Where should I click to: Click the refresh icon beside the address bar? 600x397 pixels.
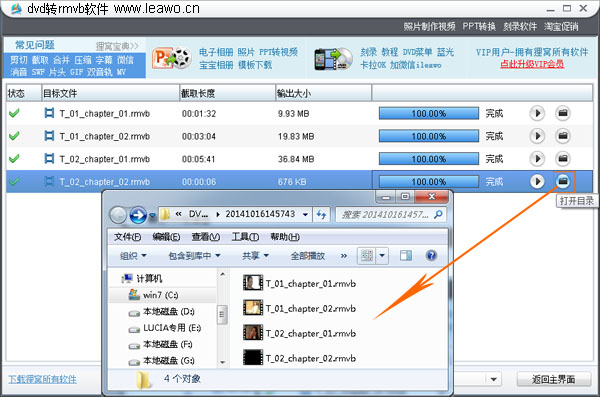(x=321, y=215)
